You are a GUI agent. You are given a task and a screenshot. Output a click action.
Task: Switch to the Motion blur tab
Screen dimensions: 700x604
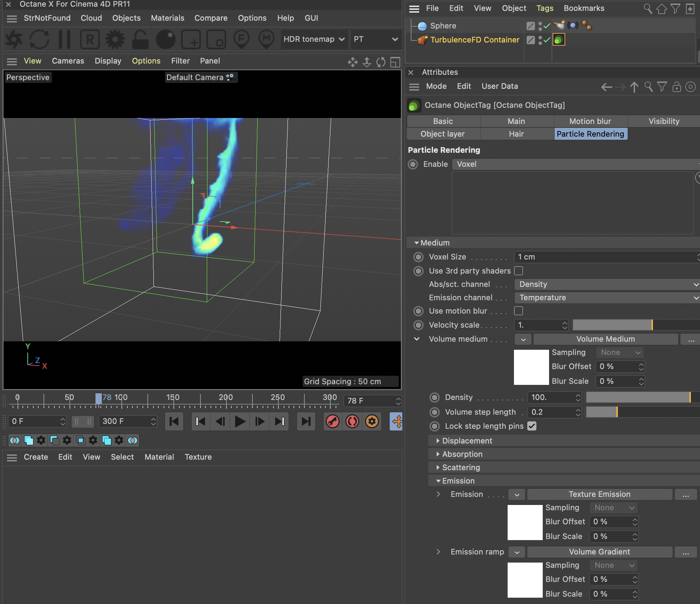[590, 121]
